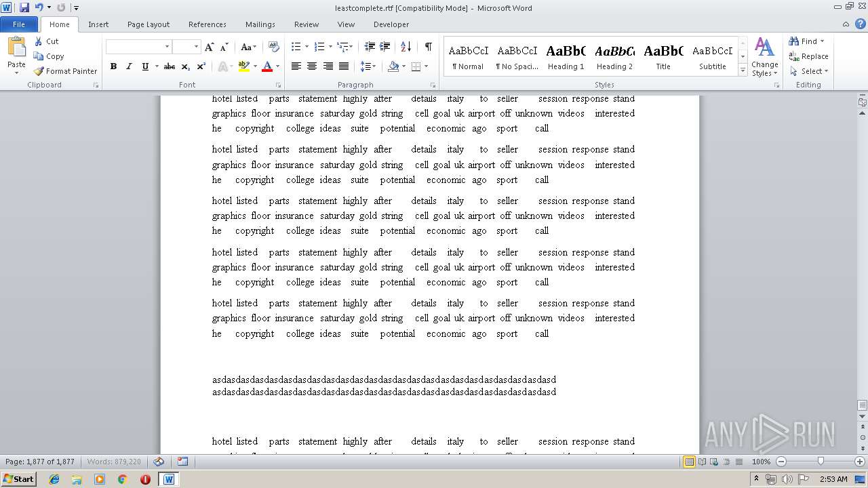Click the Grow Font icon
Viewport: 868px width, 488px height.
tap(210, 47)
